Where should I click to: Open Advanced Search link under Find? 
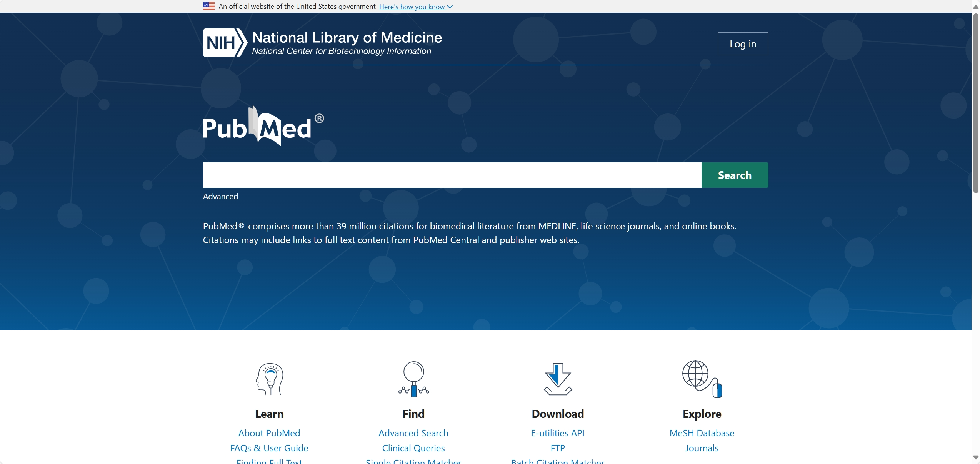click(413, 433)
